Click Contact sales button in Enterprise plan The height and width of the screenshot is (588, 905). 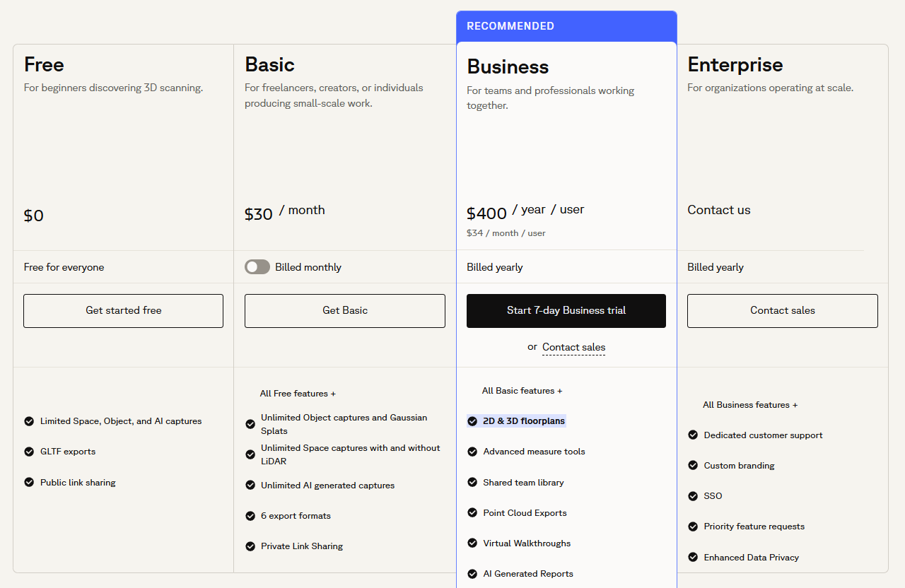[783, 311]
